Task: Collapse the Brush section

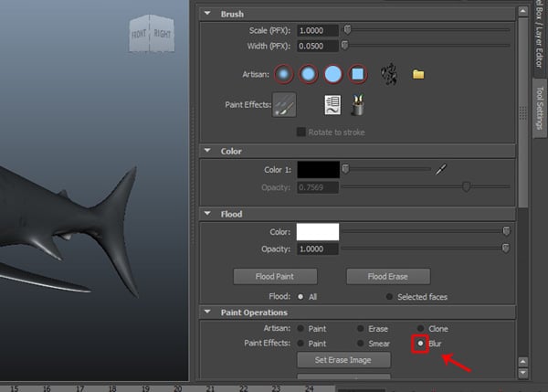Action: [x=207, y=14]
